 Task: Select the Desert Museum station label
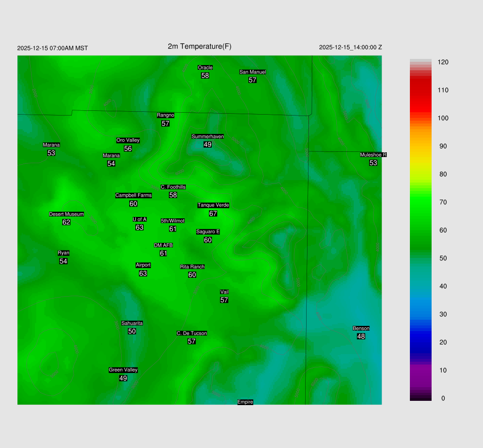(67, 214)
